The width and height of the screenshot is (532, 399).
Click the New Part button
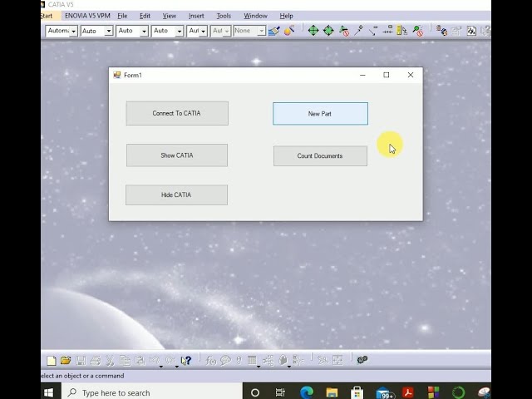point(320,114)
